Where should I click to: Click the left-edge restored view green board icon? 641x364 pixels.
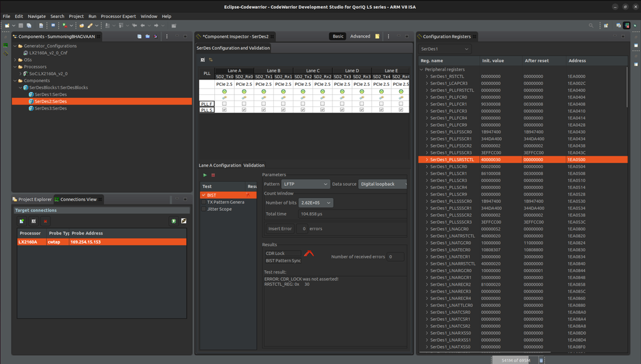point(6,45)
